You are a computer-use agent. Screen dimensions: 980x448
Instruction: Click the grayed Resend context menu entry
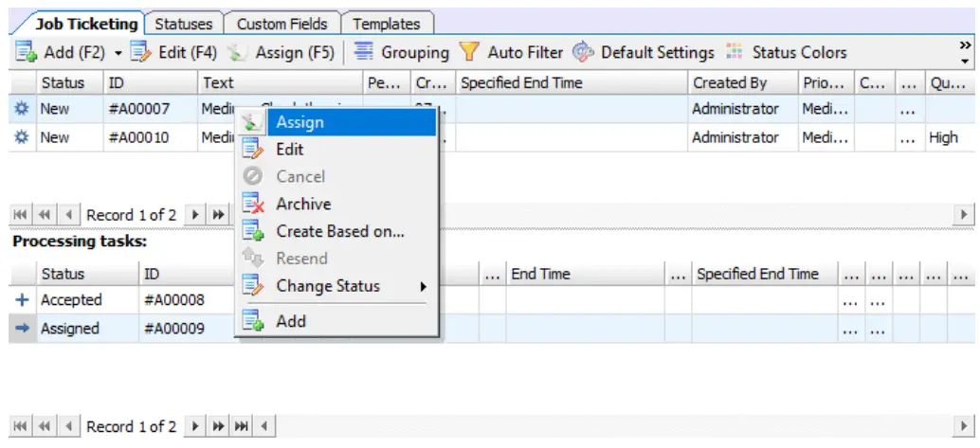click(336, 259)
